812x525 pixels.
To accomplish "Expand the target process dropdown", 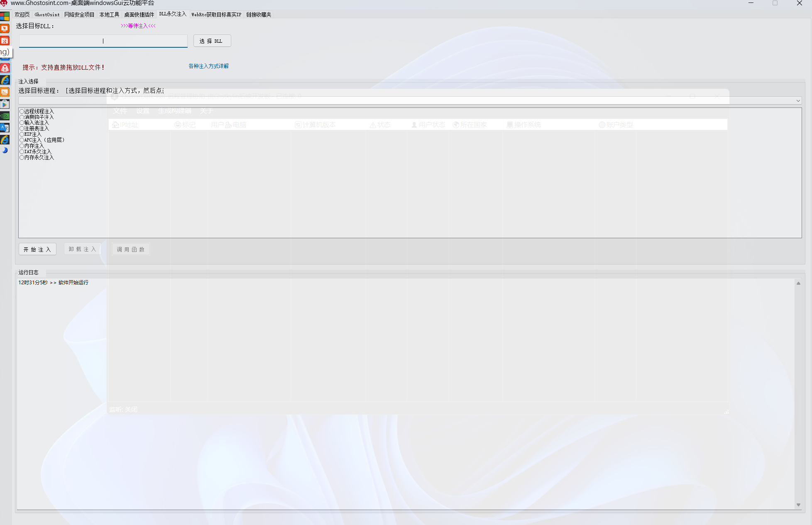I will click(x=798, y=101).
